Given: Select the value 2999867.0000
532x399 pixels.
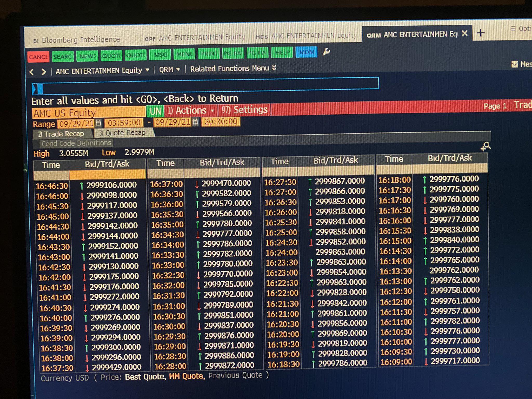Looking at the screenshot, I should (x=340, y=181).
